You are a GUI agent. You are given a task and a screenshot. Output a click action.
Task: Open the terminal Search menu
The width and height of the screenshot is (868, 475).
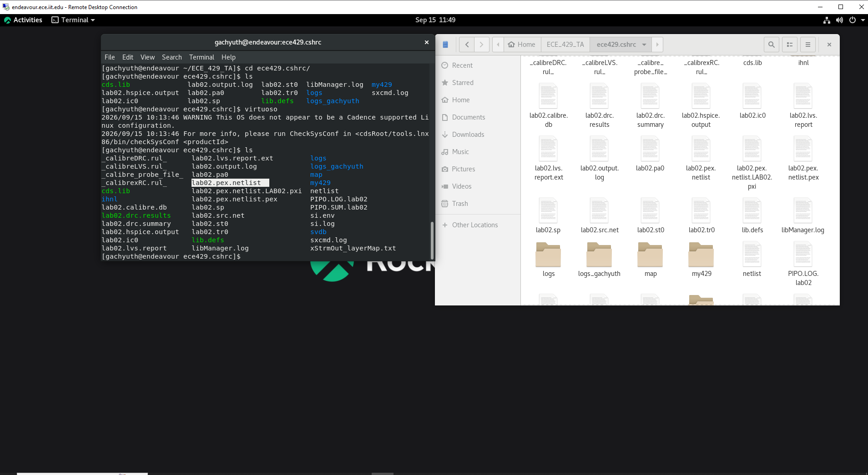click(x=172, y=57)
